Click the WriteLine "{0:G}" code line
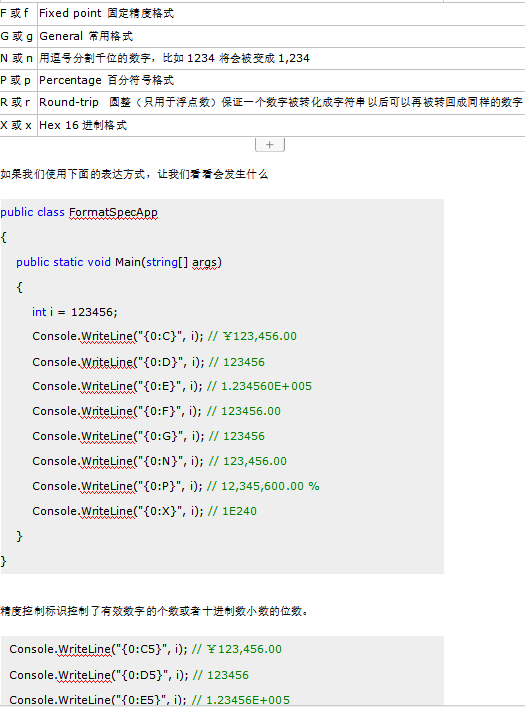Screen dimensions: 525x707 click(148, 436)
